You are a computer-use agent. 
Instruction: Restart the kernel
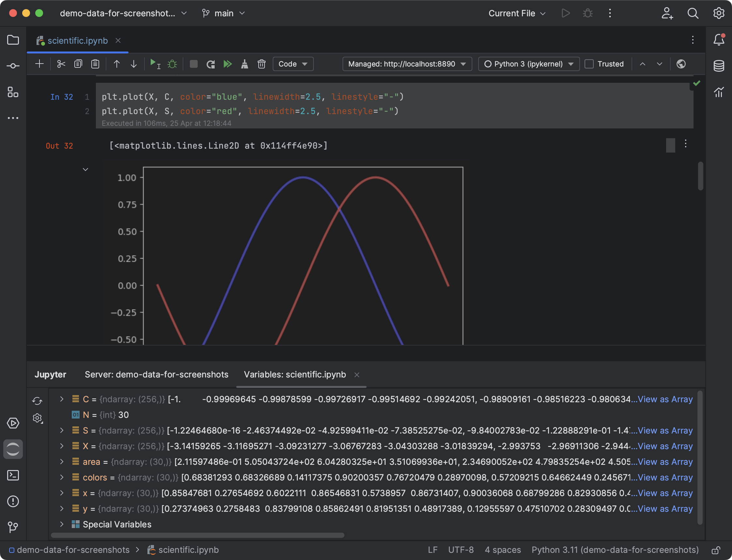210,64
